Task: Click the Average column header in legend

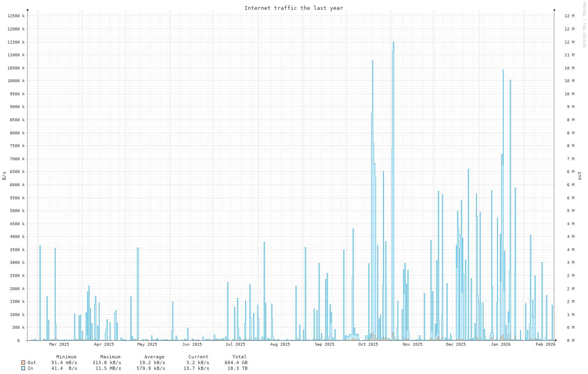Action: (154, 357)
